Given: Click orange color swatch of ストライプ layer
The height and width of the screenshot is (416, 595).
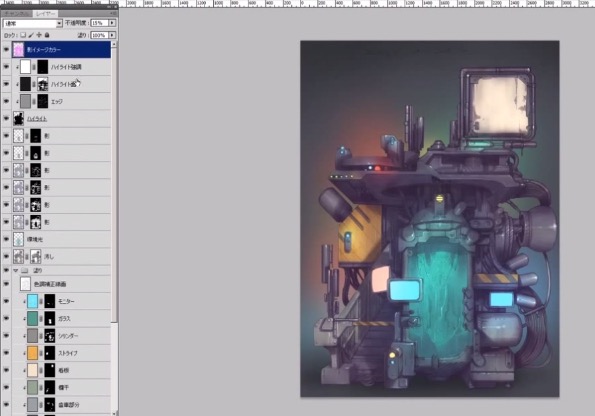Looking at the screenshot, I should [33, 353].
